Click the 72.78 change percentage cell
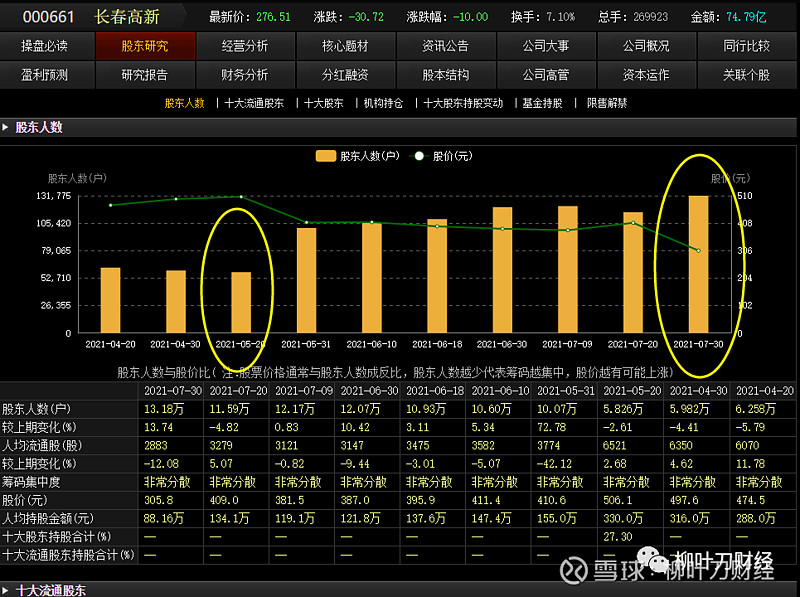This screenshot has height=597, width=800. (550, 428)
